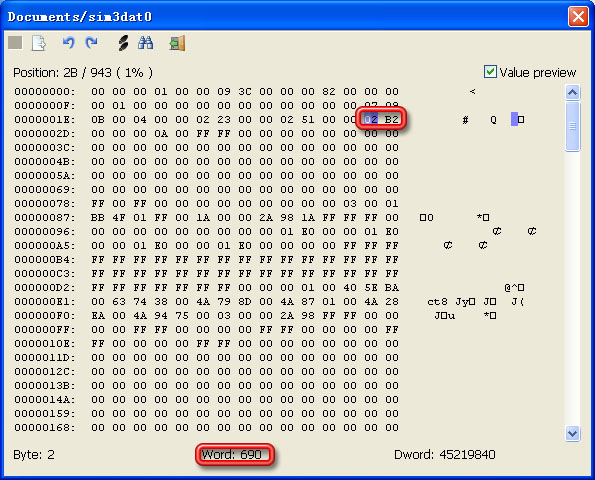
Task: Click the Dword: 45219840 status value
Action: click(445, 454)
